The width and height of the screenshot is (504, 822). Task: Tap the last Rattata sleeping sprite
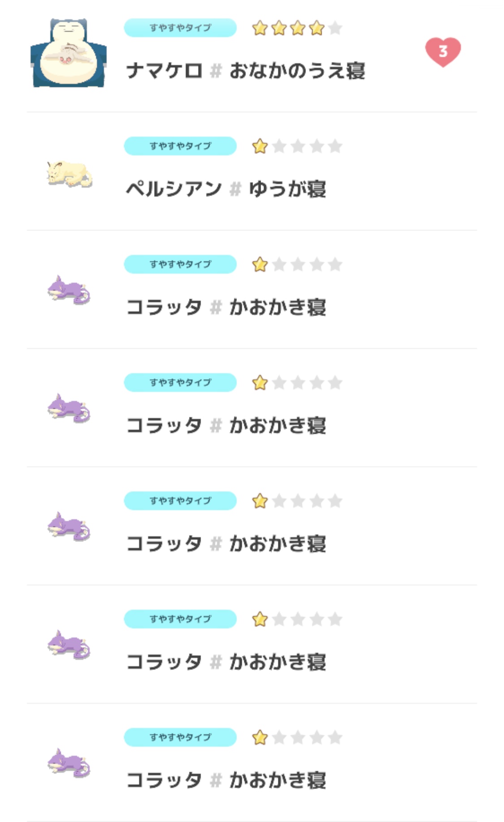[x=69, y=763]
